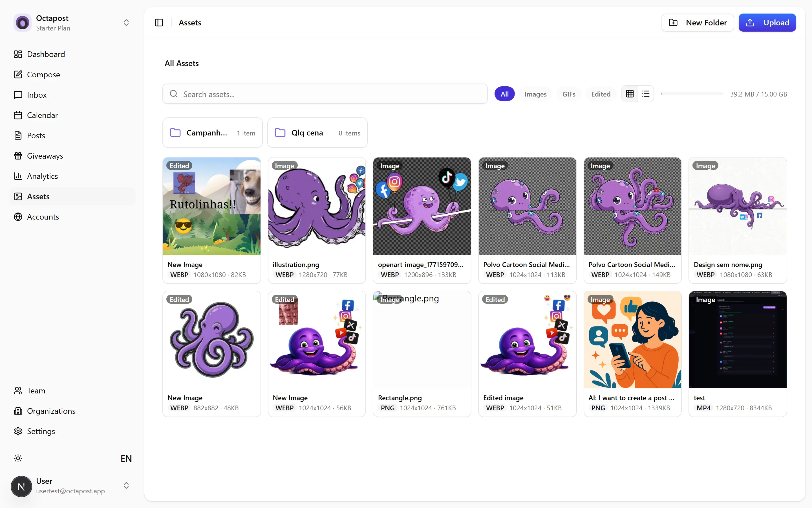Filter assets by Edited
Viewport: 812px width, 508px height.
tap(601, 94)
